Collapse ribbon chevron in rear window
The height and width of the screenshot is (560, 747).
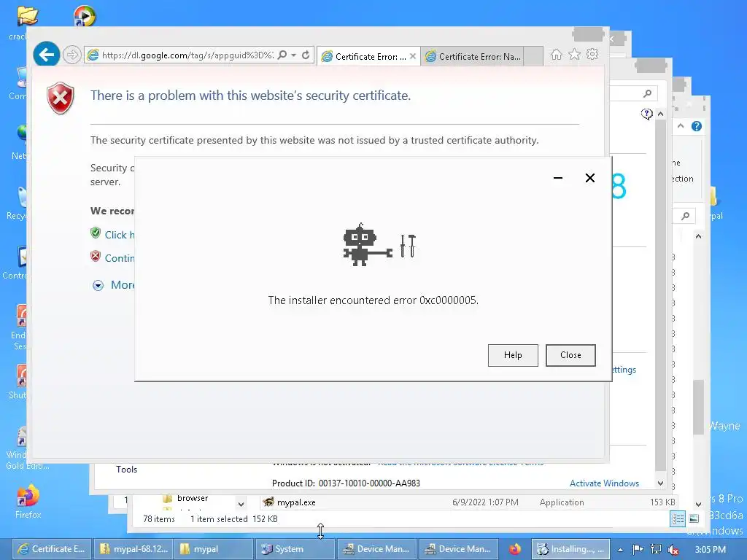(x=681, y=126)
